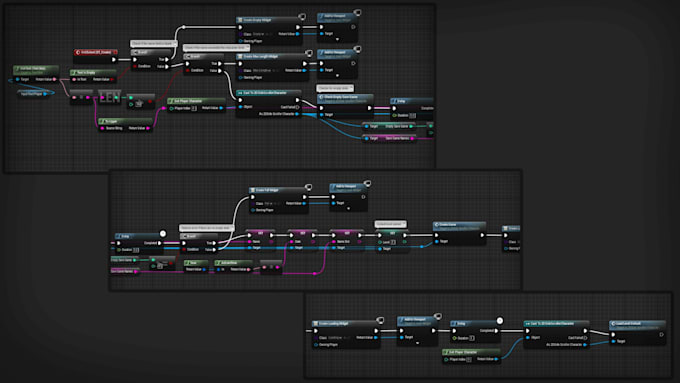Click integer comparison node right of LEN
This screenshot has width=680, height=383.
pos(141,101)
